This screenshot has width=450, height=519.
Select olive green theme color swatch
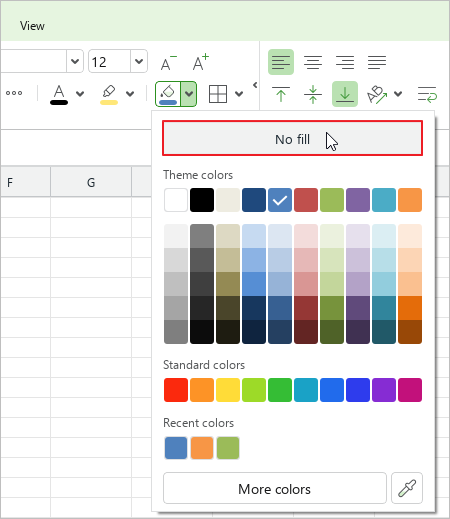[x=332, y=200]
